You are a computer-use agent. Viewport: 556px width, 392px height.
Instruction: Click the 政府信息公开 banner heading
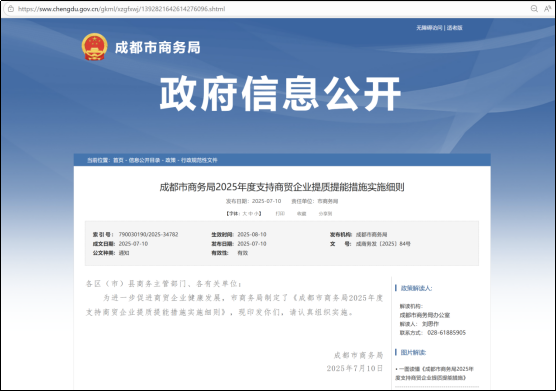[280, 93]
